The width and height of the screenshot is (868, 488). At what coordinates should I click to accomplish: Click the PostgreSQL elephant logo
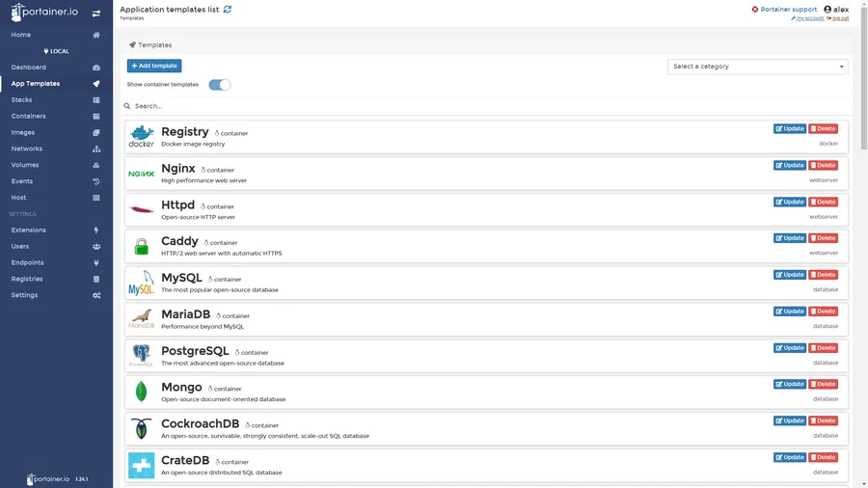pyautogui.click(x=141, y=356)
